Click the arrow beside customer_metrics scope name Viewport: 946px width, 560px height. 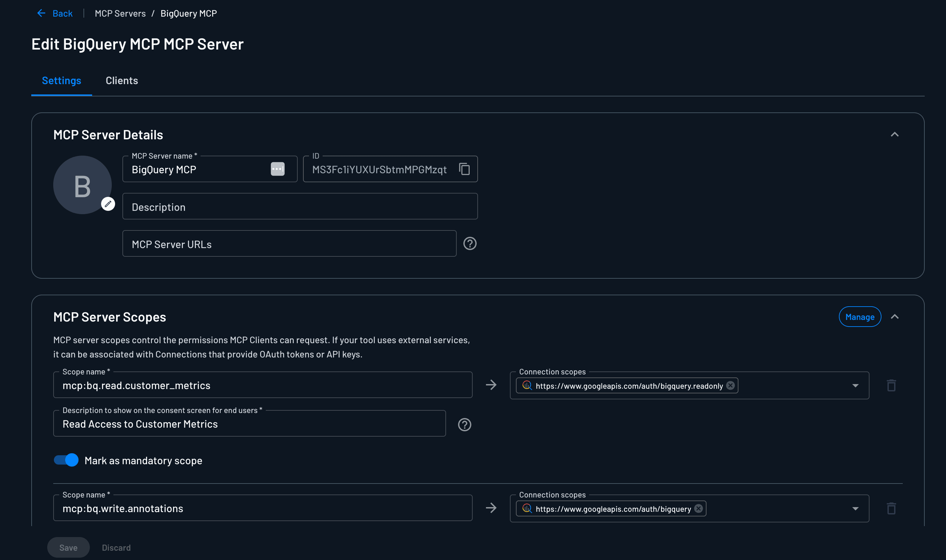coord(491,385)
